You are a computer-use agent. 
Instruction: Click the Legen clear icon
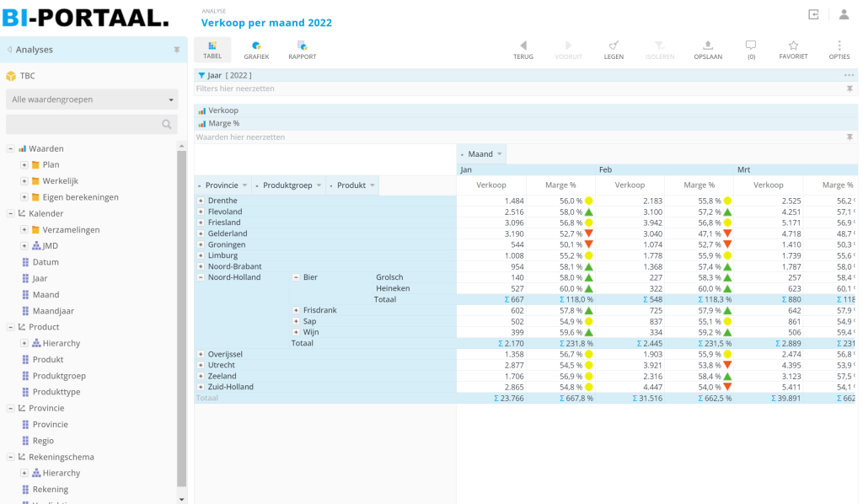click(x=614, y=50)
